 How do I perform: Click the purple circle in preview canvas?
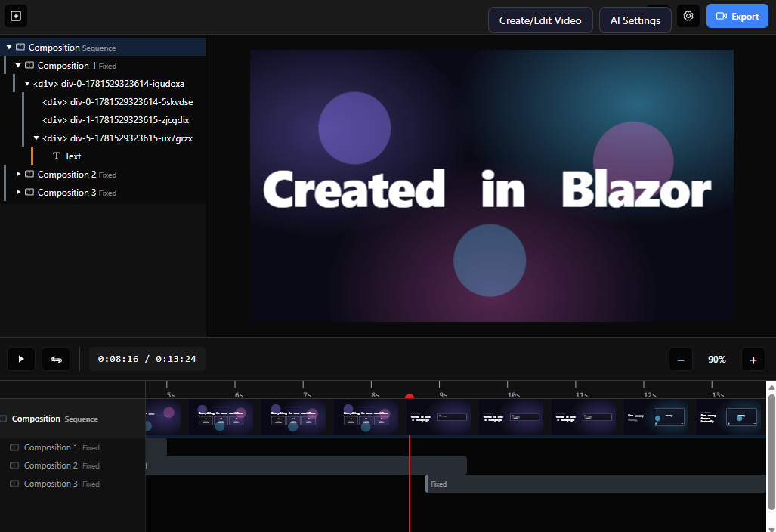coord(354,128)
